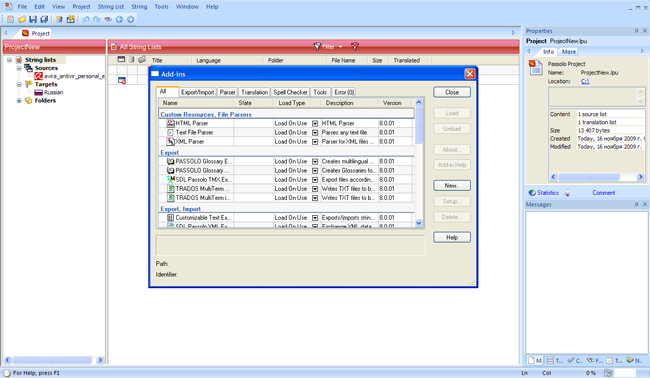Click the Add-Ins list scroll up arrow
Image resolution: width=650 pixels, height=378 pixels.
[418, 102]
